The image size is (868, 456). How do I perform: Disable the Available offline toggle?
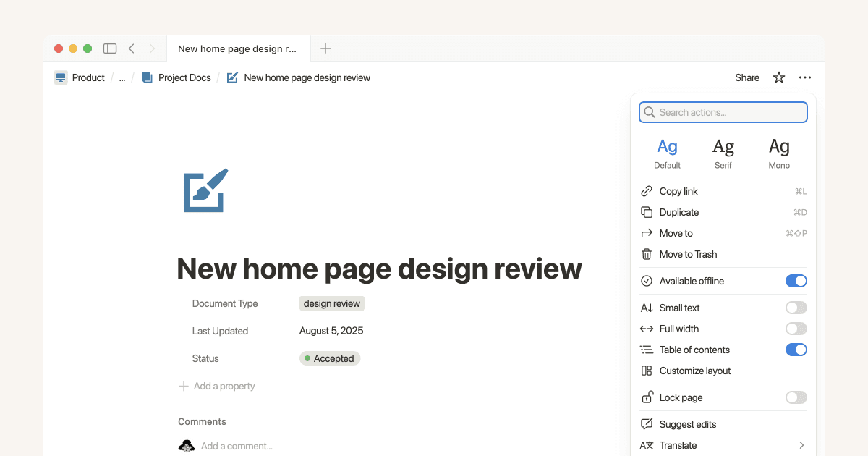click(x=796, y=281)
